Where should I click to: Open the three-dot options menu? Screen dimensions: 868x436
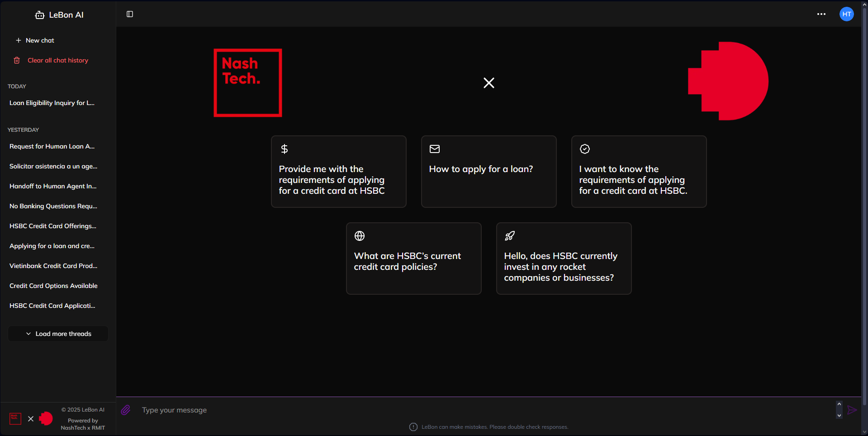point(821,14)
